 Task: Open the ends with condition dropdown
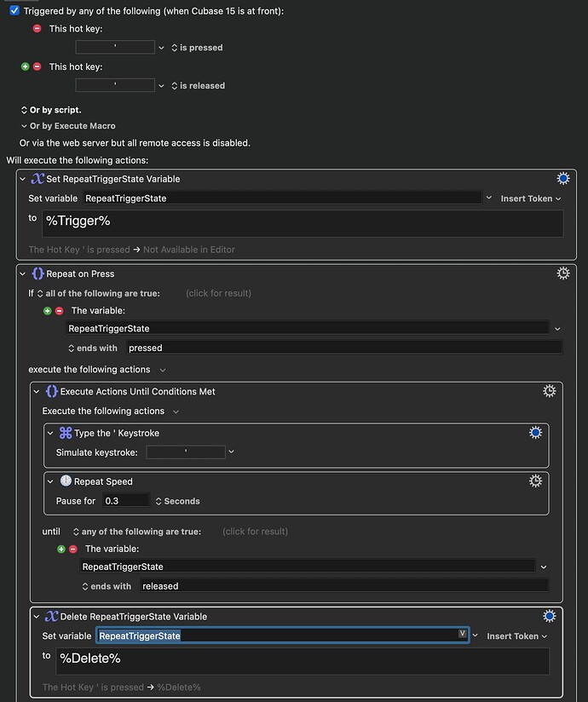(92, 348)
